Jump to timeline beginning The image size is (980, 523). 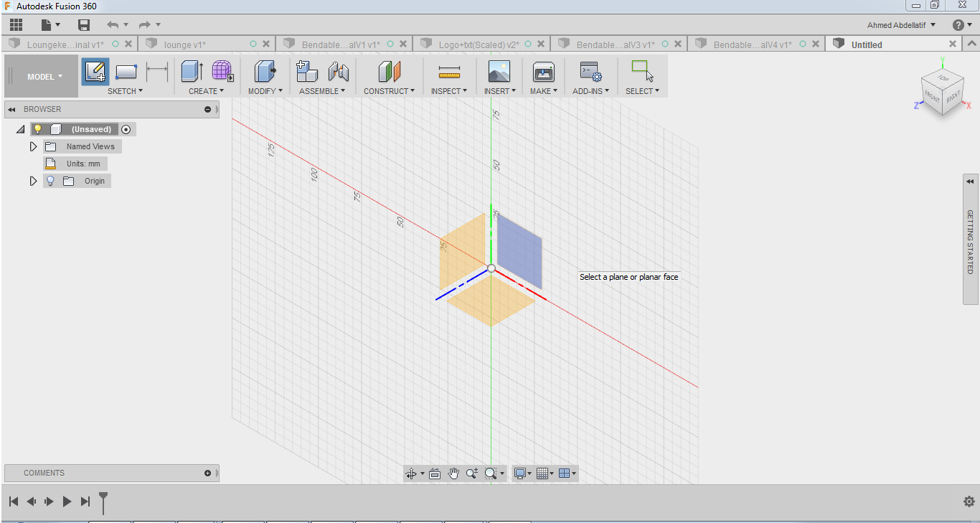coord(14,501)
